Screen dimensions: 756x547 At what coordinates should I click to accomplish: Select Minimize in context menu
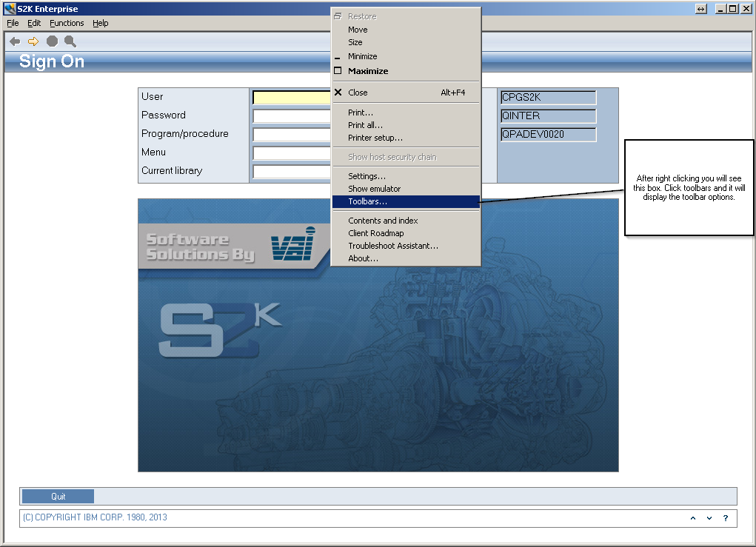click(x=406, y=56)
